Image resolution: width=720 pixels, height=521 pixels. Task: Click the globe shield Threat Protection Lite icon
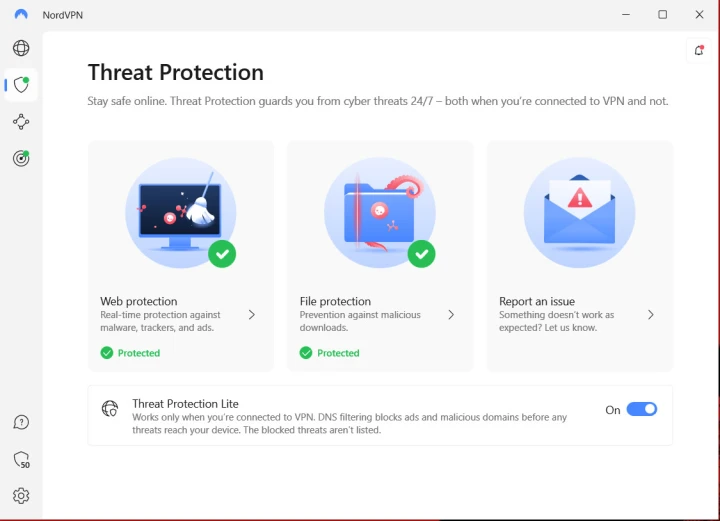pos(110,409)
